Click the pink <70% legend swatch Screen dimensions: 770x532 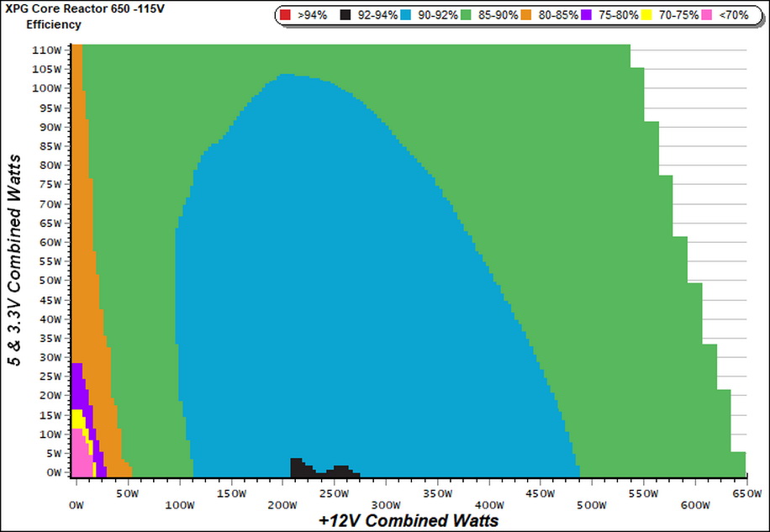[x=707, y=15]
